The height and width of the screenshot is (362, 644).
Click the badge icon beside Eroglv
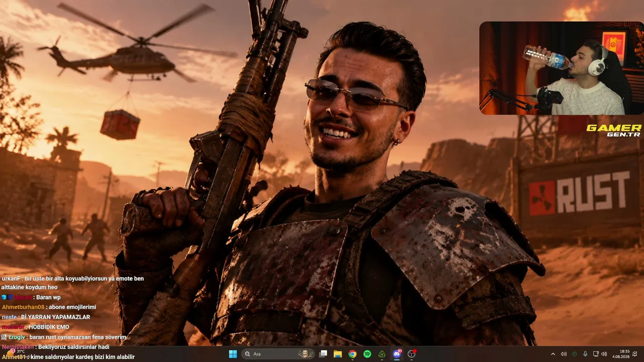(4, 337)
